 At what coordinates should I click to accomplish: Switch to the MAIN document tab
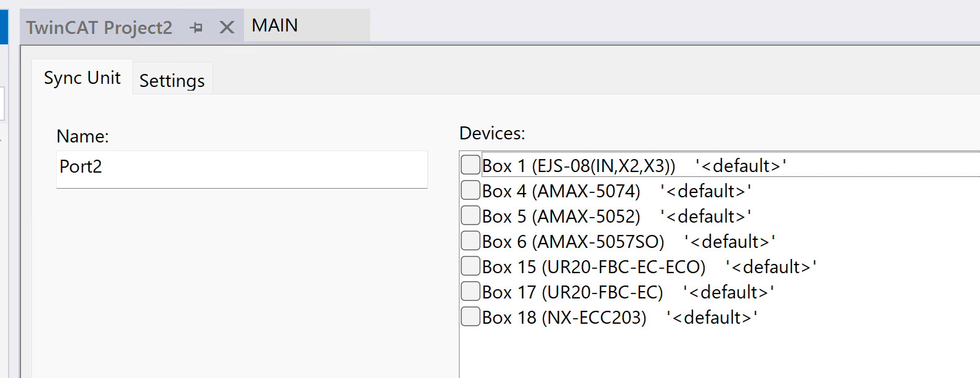click(275, 26)
